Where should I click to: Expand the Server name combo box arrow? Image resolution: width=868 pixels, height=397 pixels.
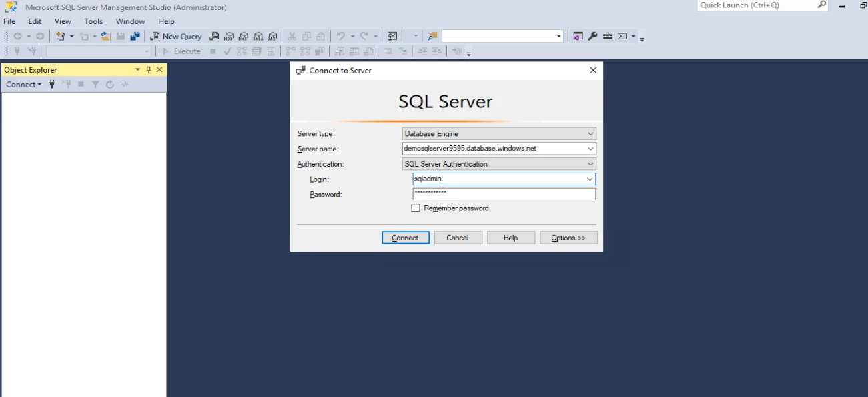(590, 149)
